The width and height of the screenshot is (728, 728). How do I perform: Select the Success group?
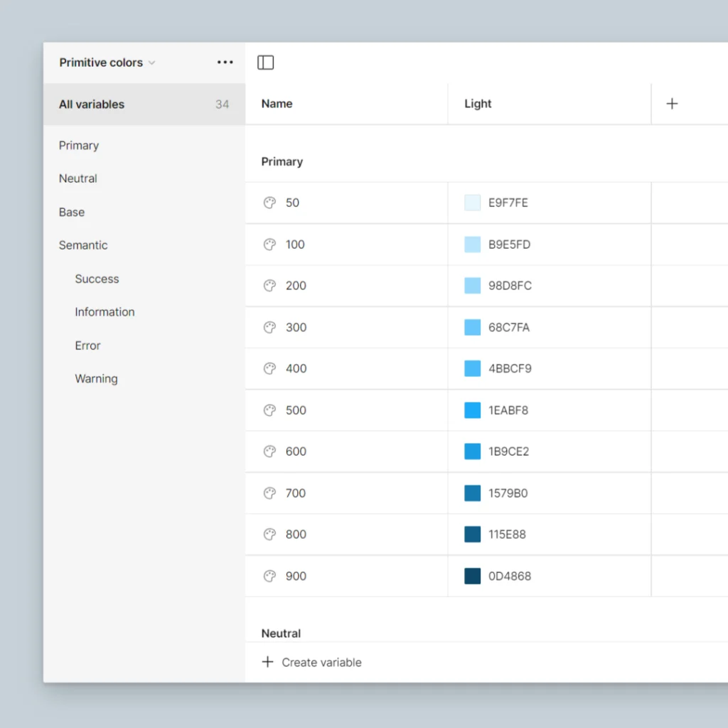[97, 279]
